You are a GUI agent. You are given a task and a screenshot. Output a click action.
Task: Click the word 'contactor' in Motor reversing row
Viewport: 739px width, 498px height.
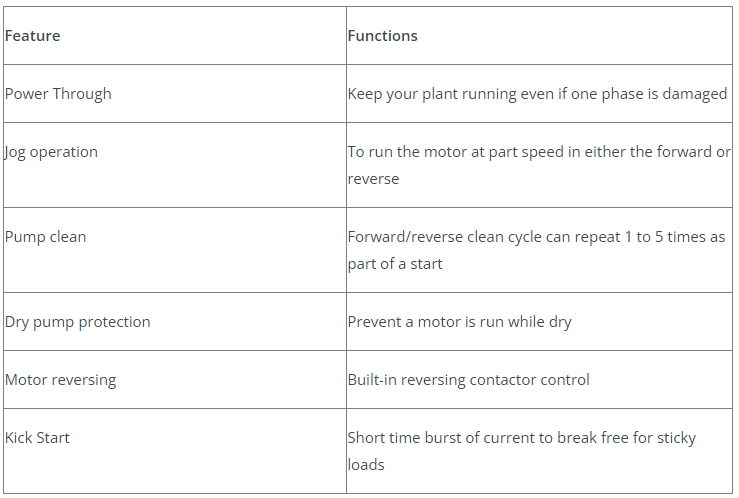pos(511,380)
